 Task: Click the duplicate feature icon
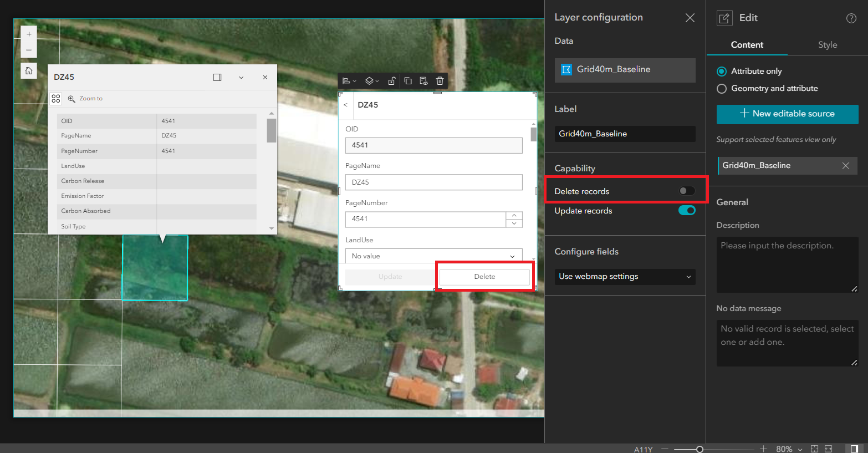[407, 80]
